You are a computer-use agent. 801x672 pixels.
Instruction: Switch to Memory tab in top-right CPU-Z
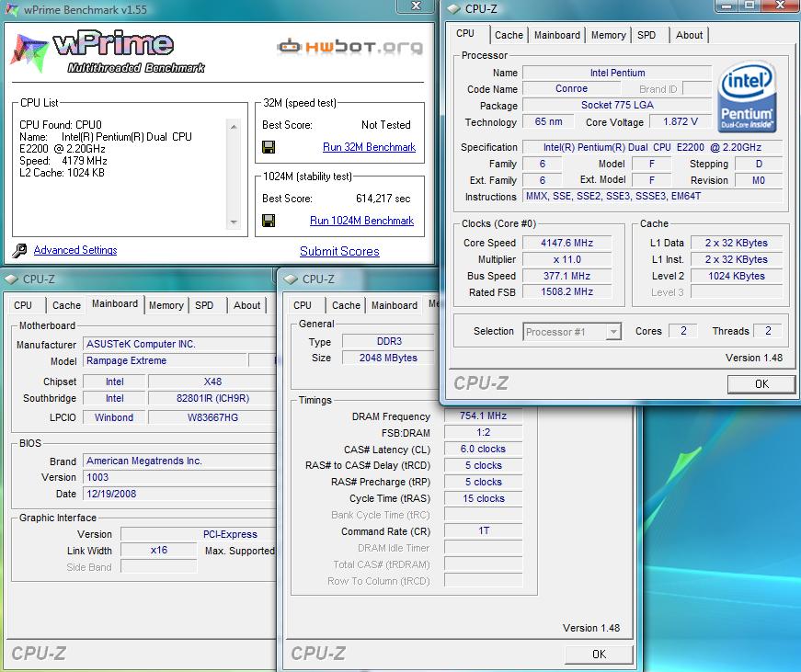[608, 35]
